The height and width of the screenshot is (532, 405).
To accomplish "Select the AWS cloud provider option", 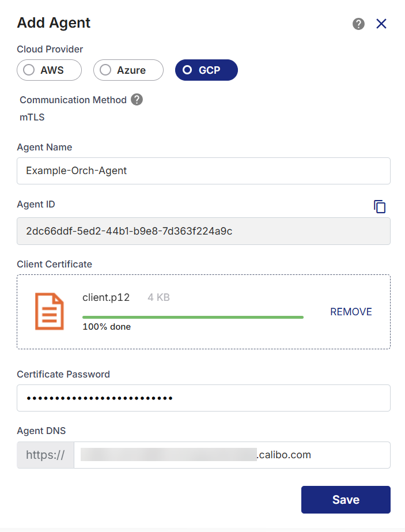I will coord(49,70).
